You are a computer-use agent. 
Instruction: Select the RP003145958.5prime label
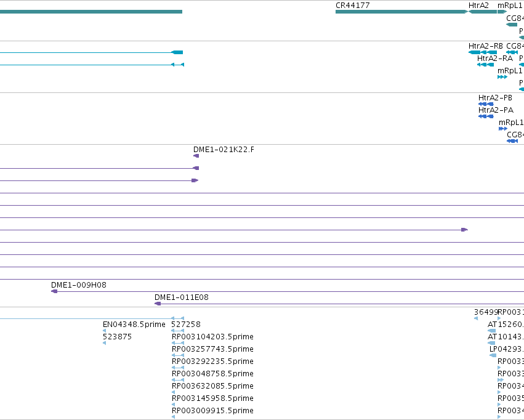212,398
